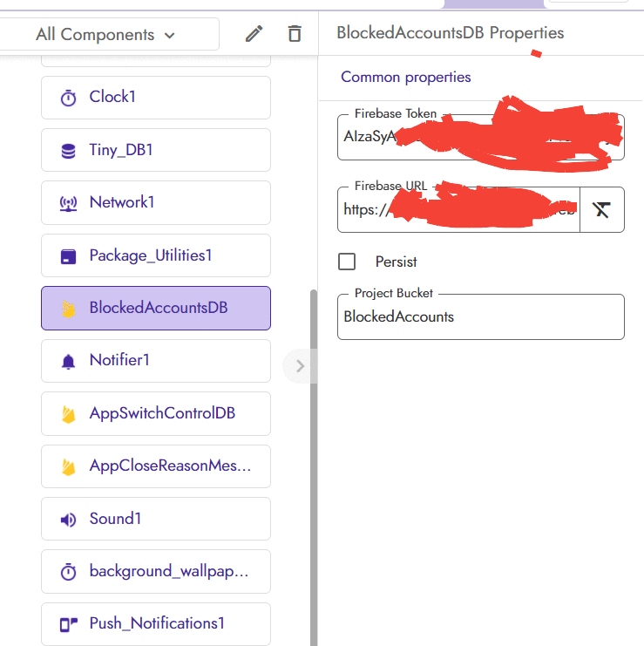Click the AppSwitchControlDB Firebase icon

pos(68,414)
